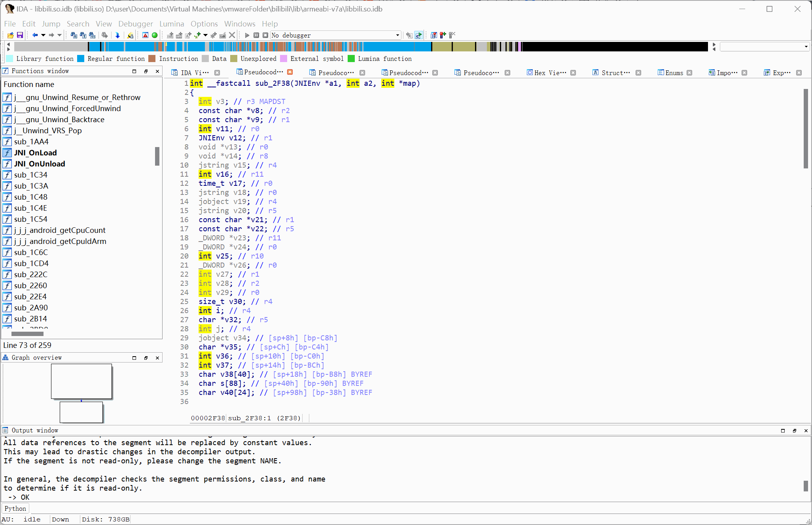Click the X delete toolbar icon

[x=232, y=35]
